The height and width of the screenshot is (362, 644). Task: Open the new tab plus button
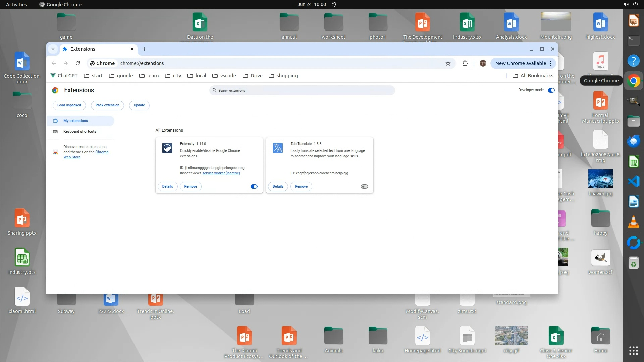pos(144,49)
